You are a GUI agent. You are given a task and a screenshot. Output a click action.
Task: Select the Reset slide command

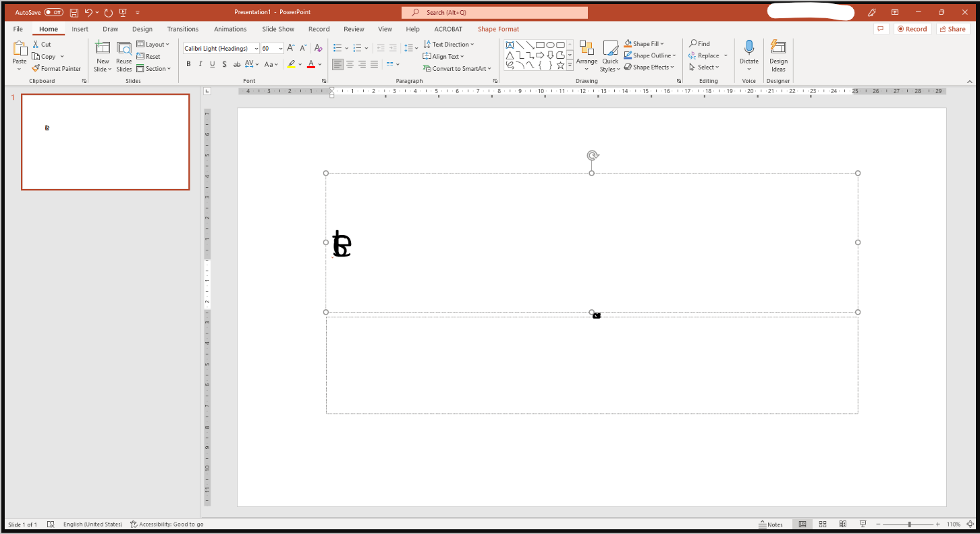tap(149, 56)
